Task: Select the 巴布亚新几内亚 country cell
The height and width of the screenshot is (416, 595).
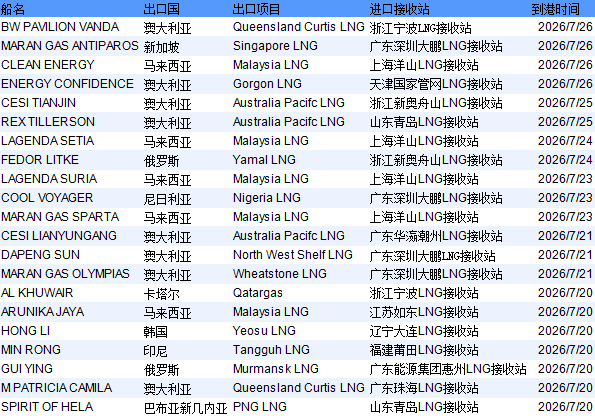Action: [x=186, y=408]
